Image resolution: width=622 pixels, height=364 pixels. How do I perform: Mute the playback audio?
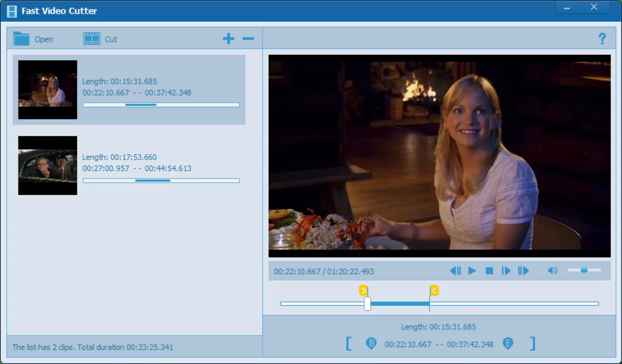(x=553, y=271)
